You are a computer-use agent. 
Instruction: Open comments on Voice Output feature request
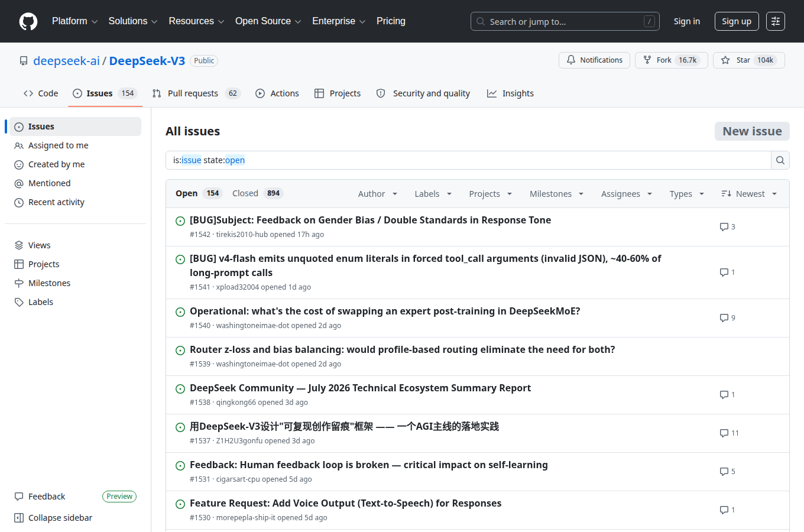[x=727, y=510]
